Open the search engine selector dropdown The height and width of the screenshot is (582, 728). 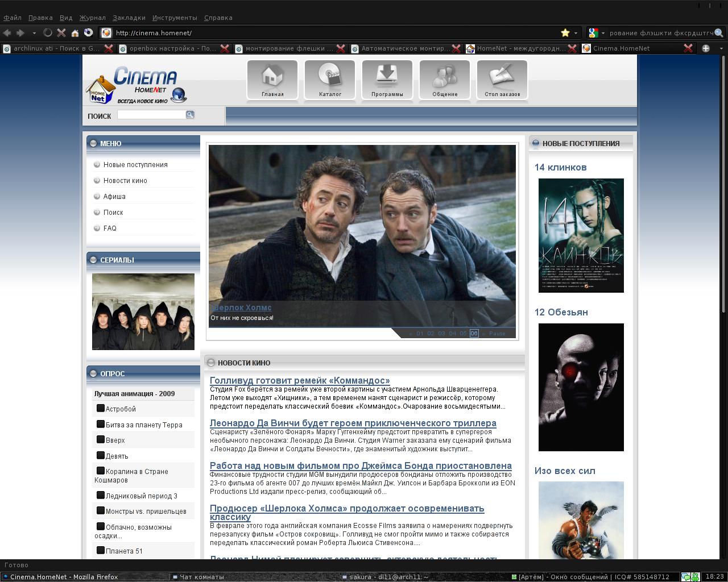tap(603, 33)
